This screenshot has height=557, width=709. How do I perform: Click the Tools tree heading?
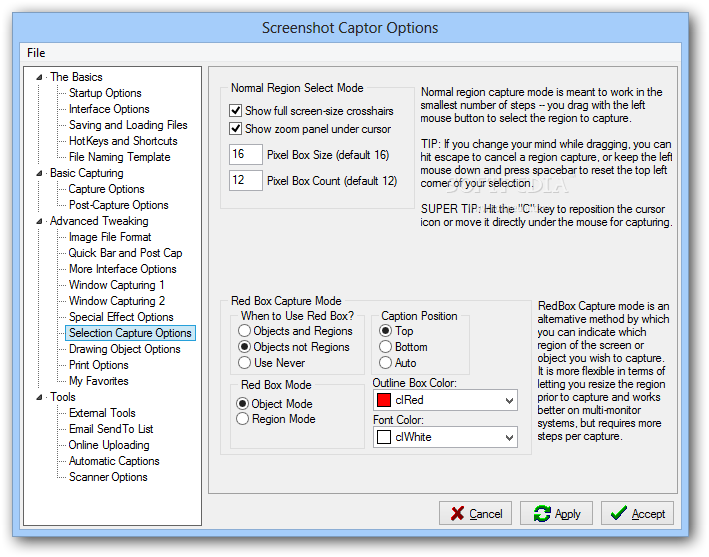62,397
